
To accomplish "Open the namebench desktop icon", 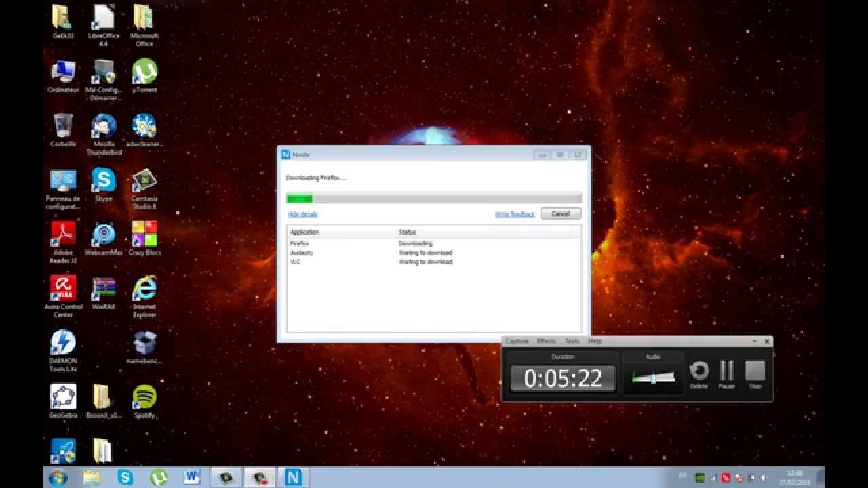I will [x=144, y=347].
